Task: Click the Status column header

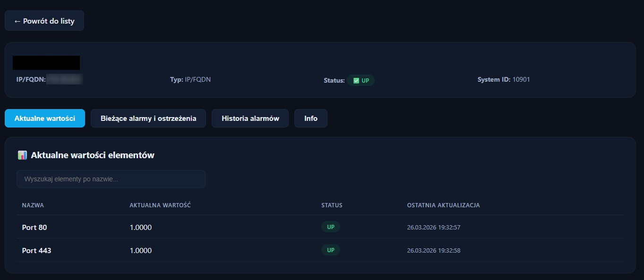Action: tap(332, 205)
